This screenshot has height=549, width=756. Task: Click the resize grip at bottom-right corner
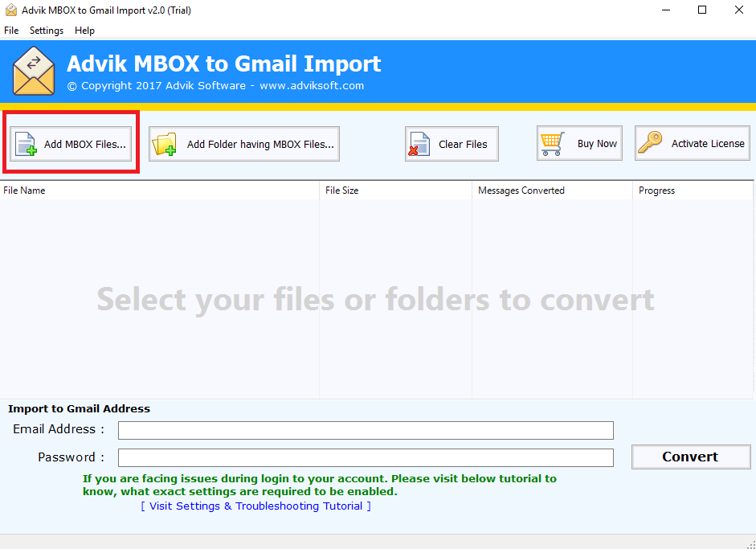click(x=750, y=543)
